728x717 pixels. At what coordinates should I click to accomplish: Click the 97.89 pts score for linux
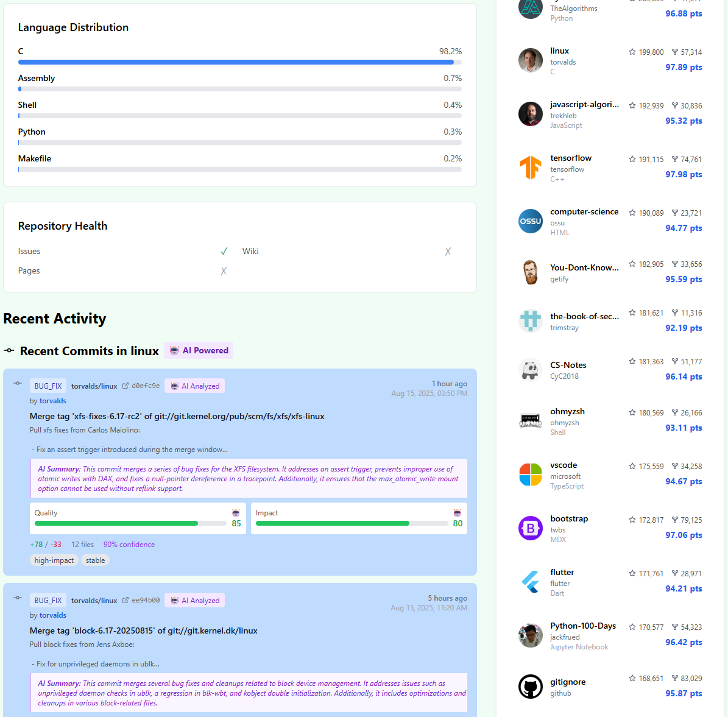pos(684,68)
